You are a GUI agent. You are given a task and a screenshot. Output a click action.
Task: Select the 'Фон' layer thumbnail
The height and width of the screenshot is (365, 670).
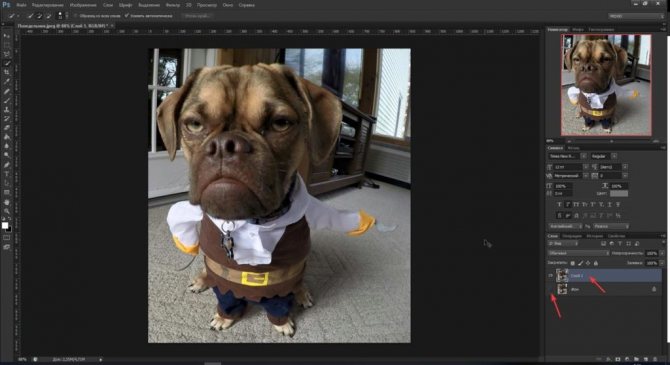pos(562,289)
